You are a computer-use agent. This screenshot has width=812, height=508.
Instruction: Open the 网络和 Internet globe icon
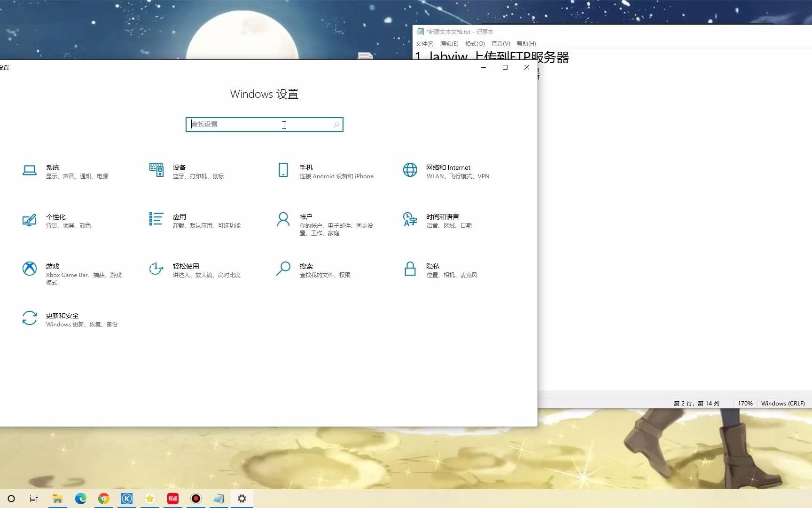tap(410, 170)
